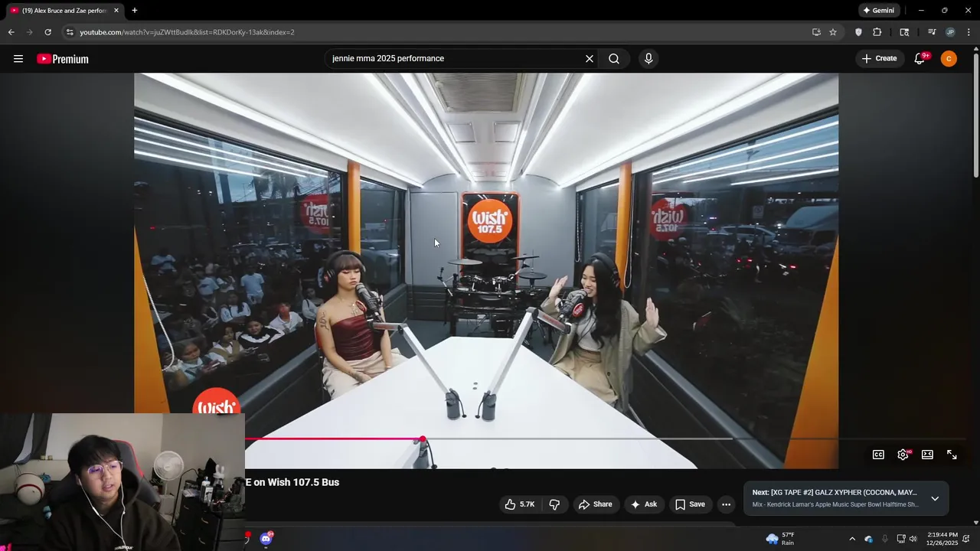
Task: Clear the search query with X
Action: point(590,59)
